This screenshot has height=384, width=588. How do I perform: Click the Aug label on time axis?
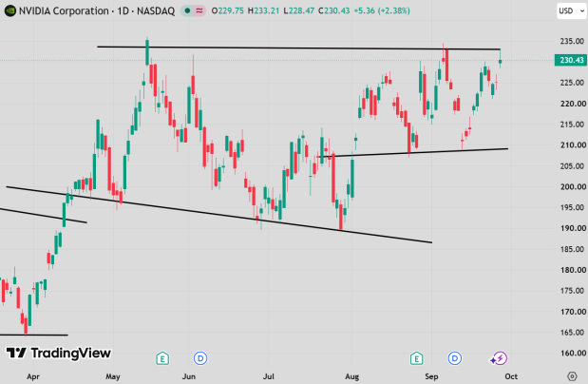click(x=351, y=376)
